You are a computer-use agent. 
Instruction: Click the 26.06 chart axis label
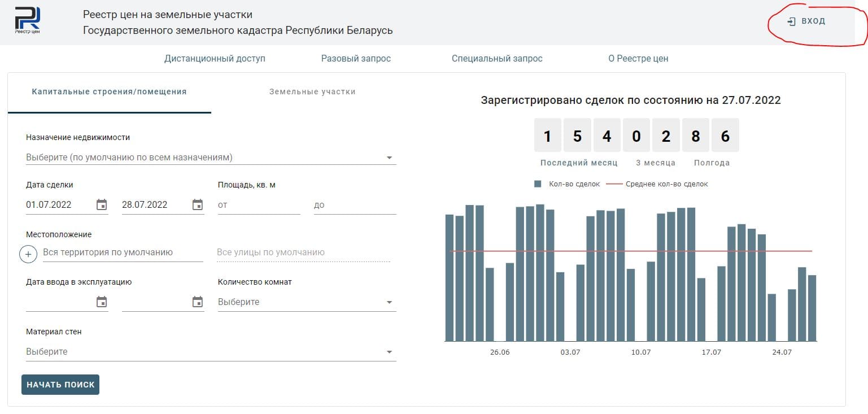[x=500, y=352]
